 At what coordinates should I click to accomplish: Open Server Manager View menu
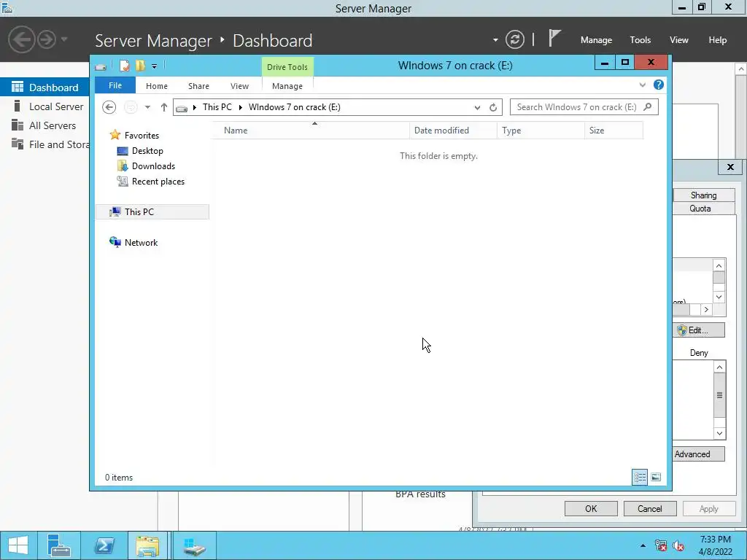[x=679, y=40]
